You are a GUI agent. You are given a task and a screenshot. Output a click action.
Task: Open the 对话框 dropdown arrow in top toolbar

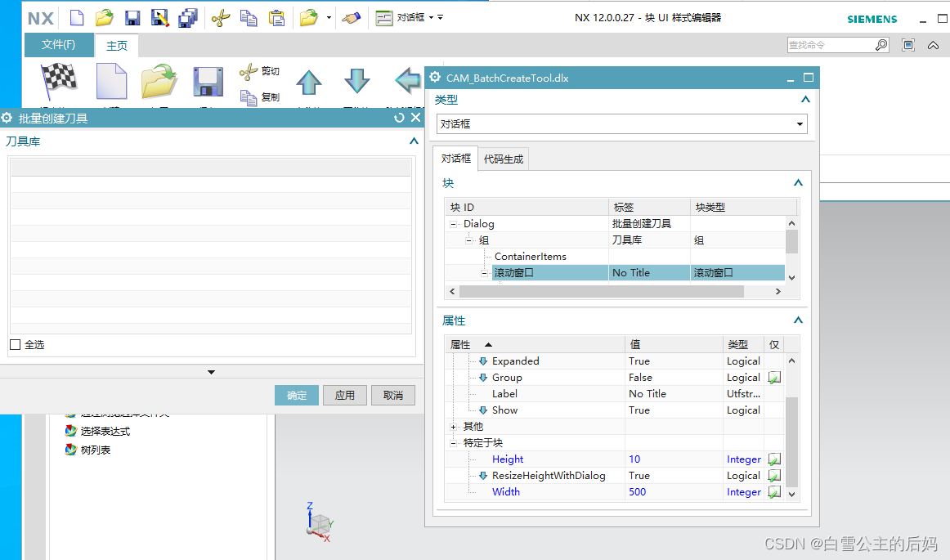[432, 17]
